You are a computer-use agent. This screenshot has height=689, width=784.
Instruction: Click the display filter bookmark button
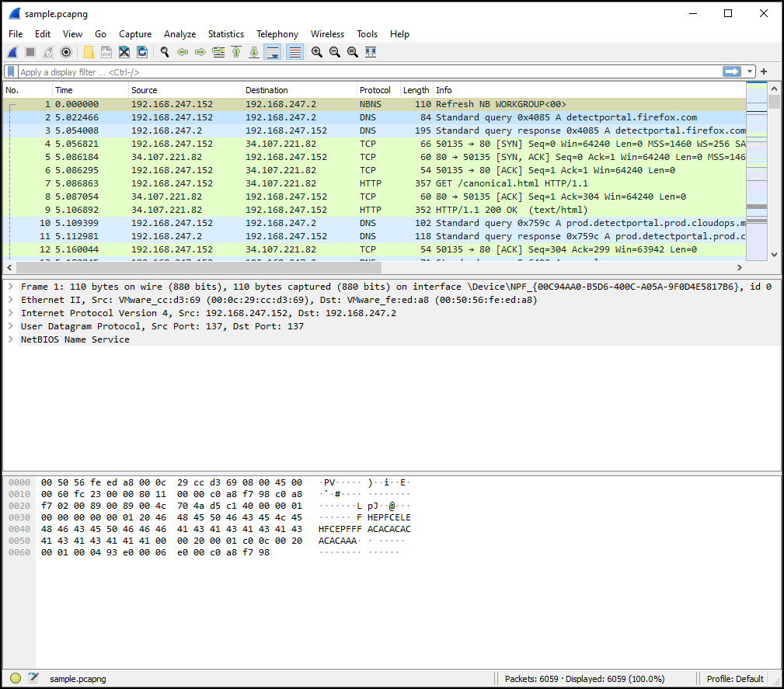[x=11, y=71]
